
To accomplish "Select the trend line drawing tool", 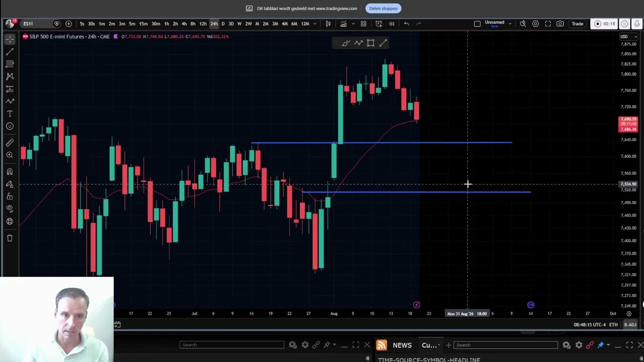I will pos(10,52).
